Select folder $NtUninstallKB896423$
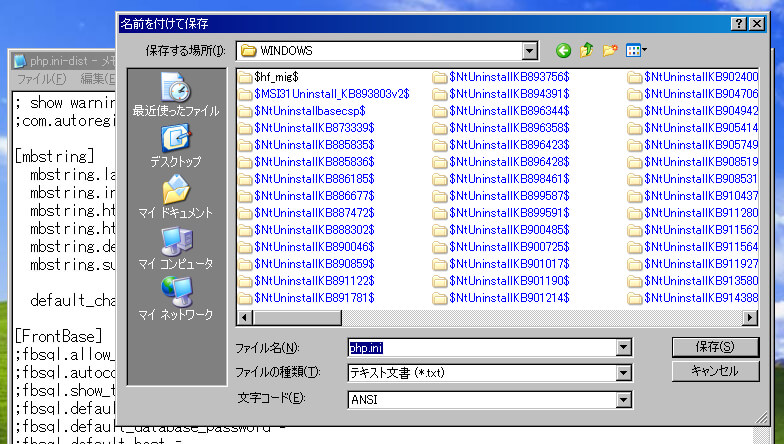Image resolution: width=784 pixels, height=444 pixels. pyautogui.click(x=502, y=145)
